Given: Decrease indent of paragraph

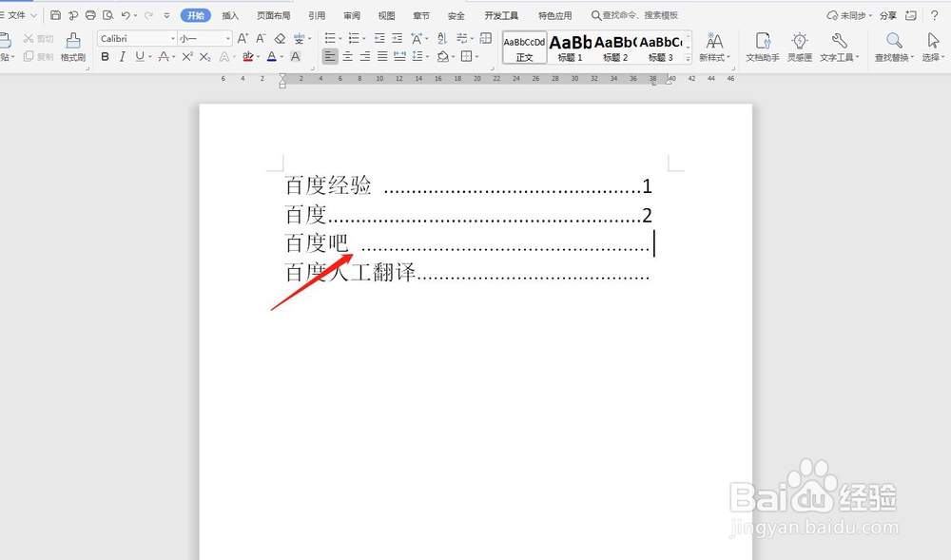Looking at the screenshot, I should (379, 38).
